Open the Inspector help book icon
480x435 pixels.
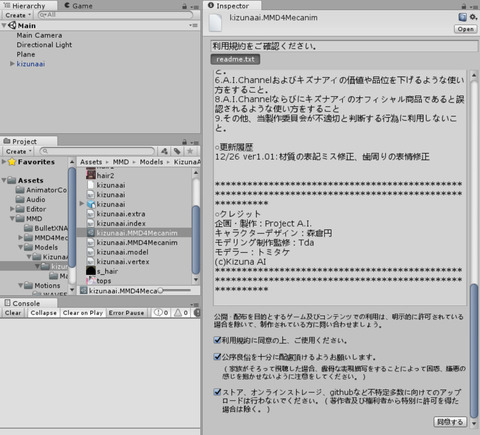462,17
